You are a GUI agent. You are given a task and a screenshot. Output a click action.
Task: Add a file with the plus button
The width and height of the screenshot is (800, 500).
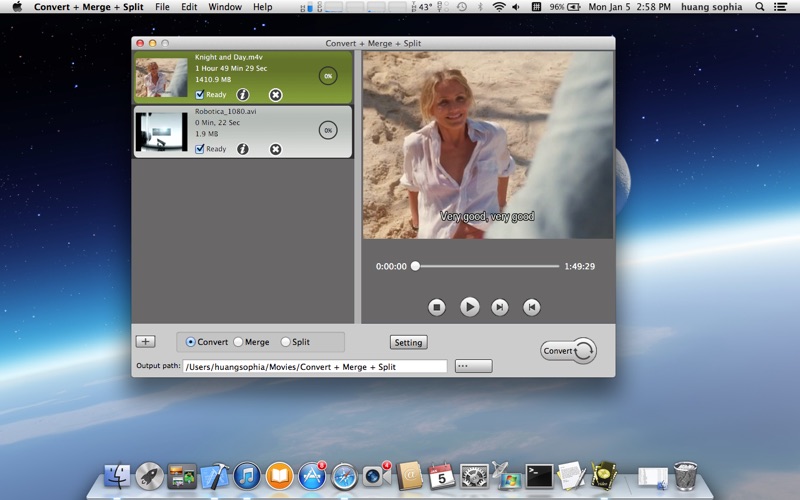(145, 342)
